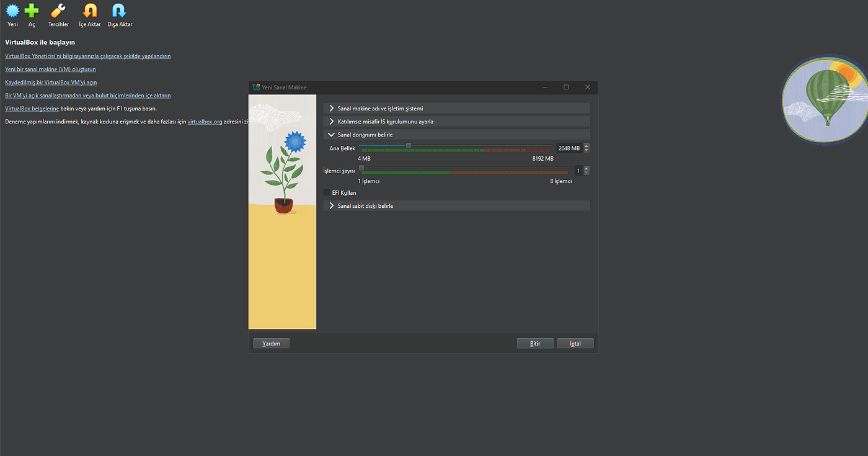Click the 2048 MB memory input field
The image size is (868, 456).
click(569, 148)
